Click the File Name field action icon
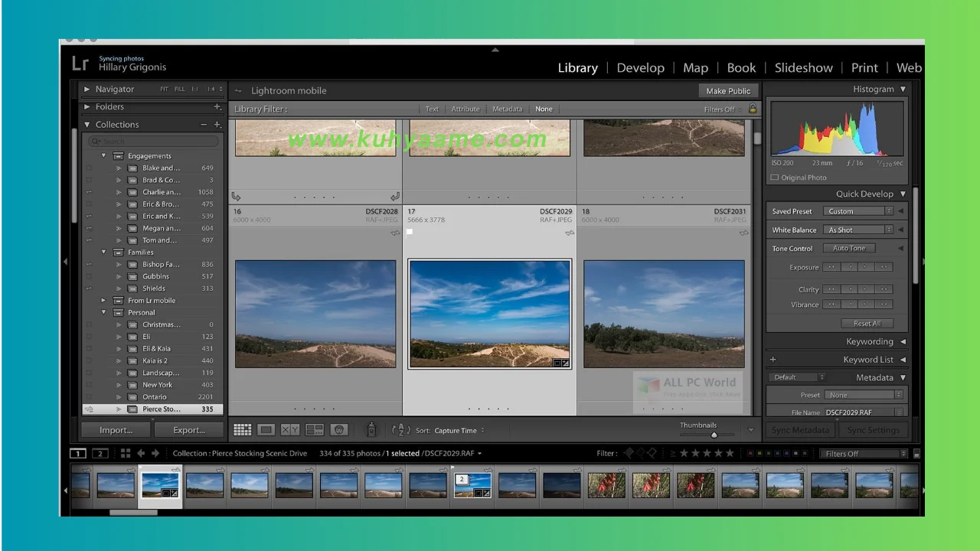This screenshot has width=980, height=551. 899,412
